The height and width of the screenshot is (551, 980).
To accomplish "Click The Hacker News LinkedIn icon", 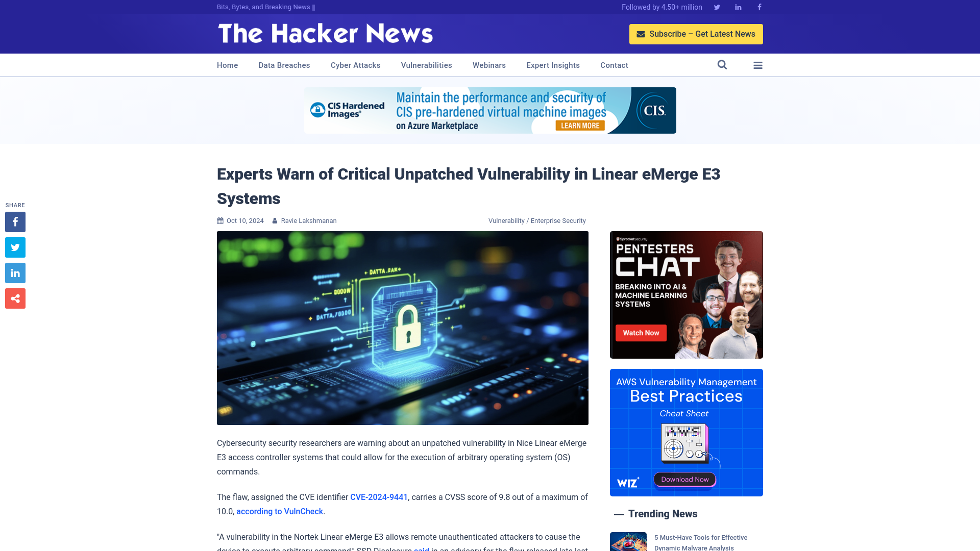I will [x=739, y=7].
